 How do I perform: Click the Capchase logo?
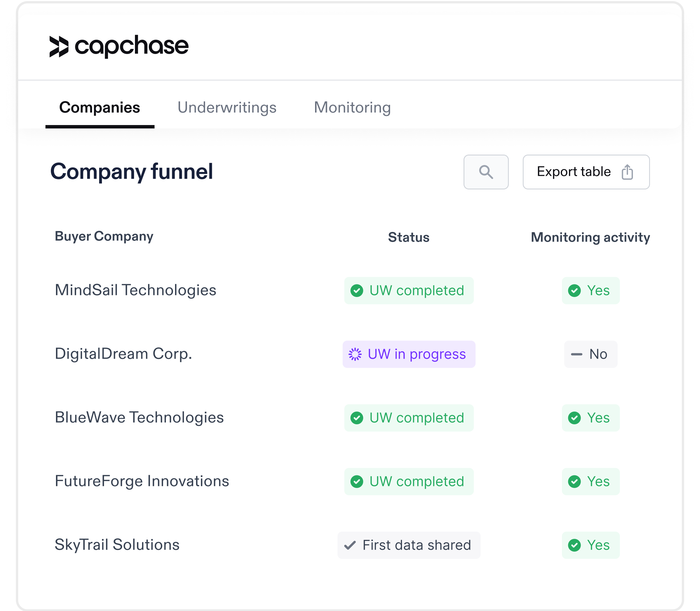[119, 46]
